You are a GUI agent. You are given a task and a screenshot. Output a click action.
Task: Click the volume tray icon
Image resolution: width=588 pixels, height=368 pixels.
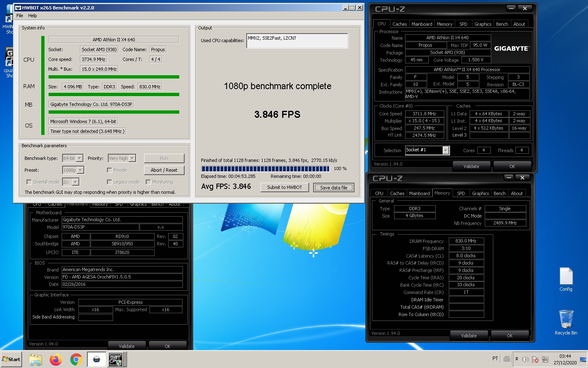pyautogui.click(x=525, y=359)
